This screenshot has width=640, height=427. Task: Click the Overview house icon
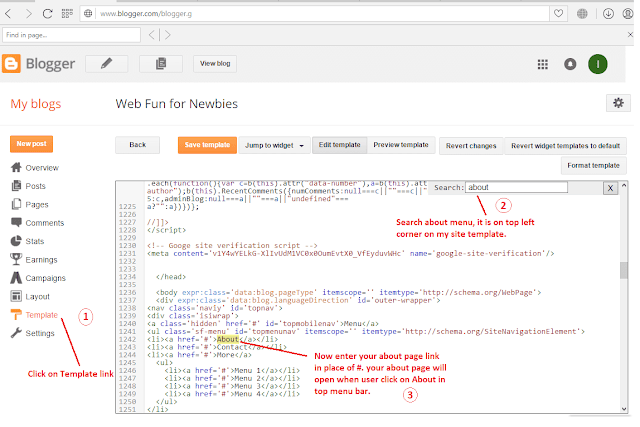(16, 167)
